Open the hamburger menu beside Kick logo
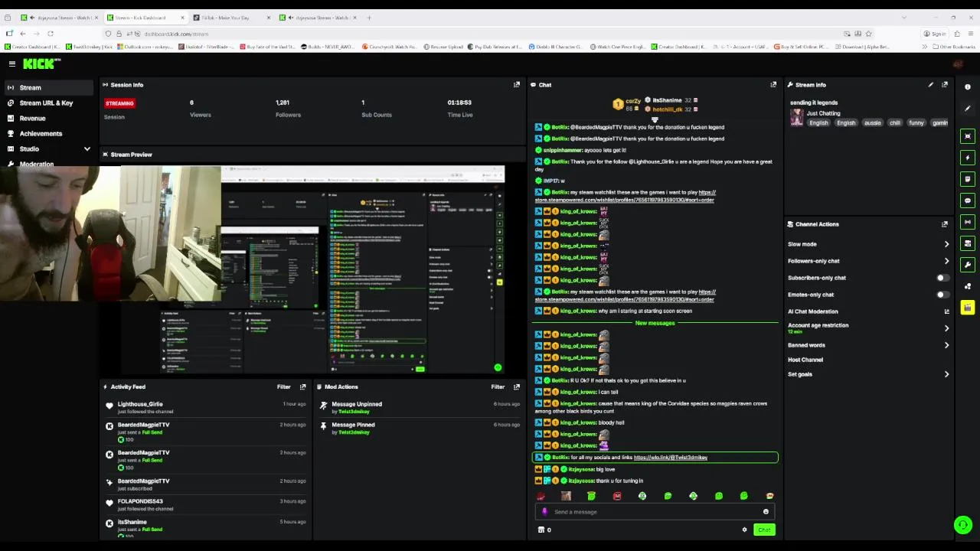 click(12, 64)
